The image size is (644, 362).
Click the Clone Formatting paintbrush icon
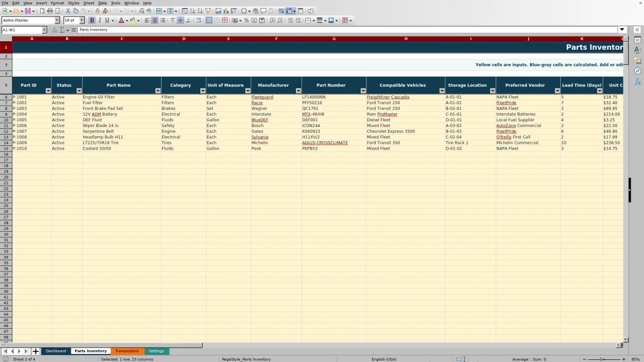(97, 11)
